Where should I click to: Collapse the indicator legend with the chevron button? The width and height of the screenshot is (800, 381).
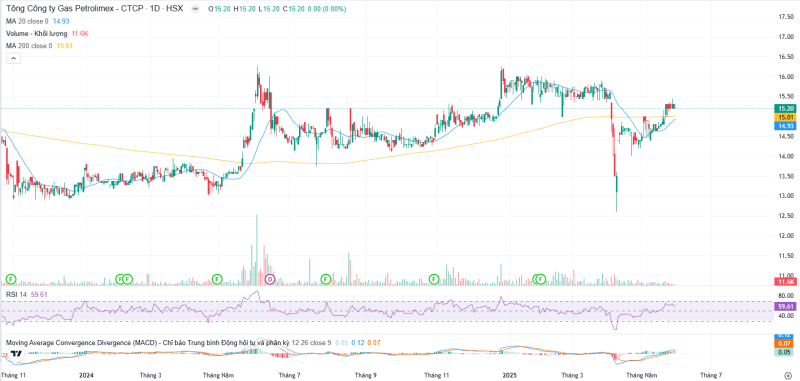(x=13, y=59)
